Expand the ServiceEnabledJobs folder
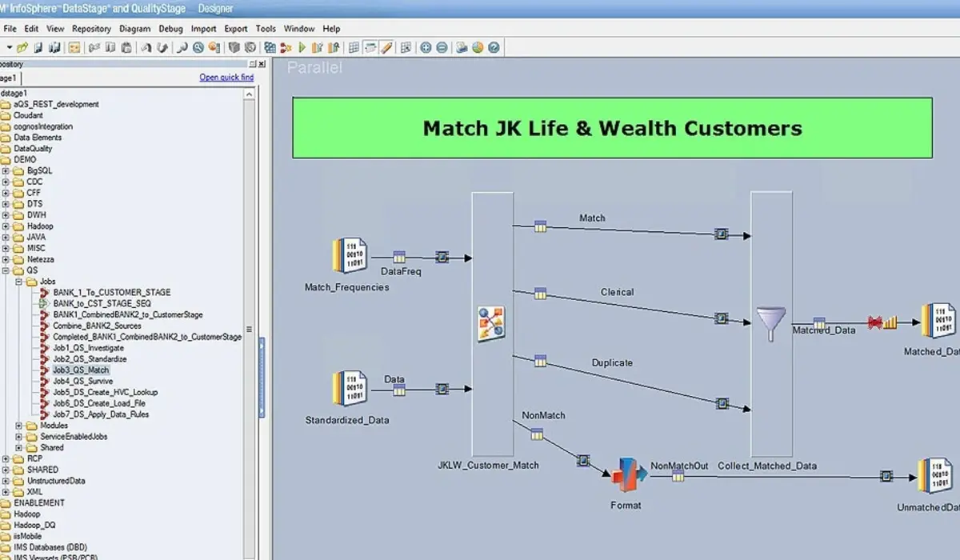The image size is (960, 560). pyautogui.click(x=18, y=437)
